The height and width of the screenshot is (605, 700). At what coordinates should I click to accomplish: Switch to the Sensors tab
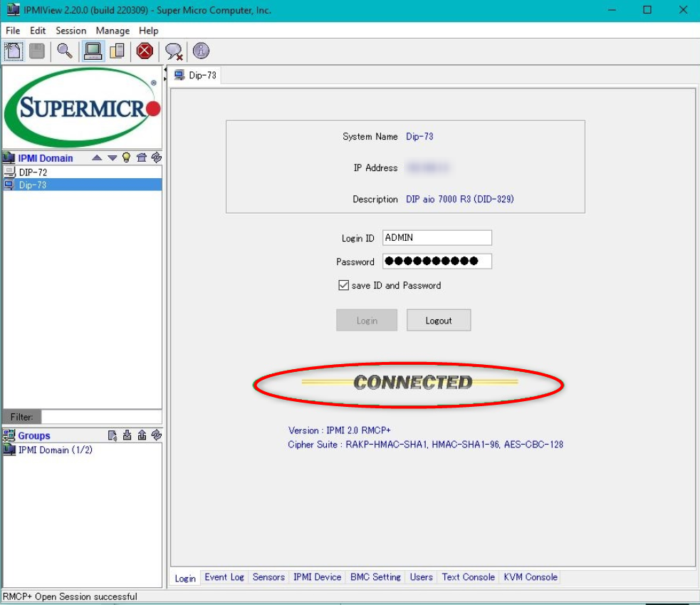[268, 576]
